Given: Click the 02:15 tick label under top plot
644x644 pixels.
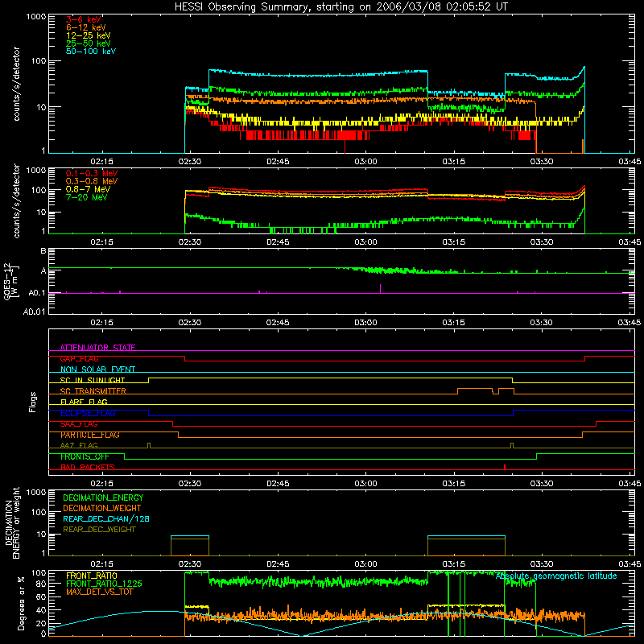Looking at the screenshot, I should point(102,162).
